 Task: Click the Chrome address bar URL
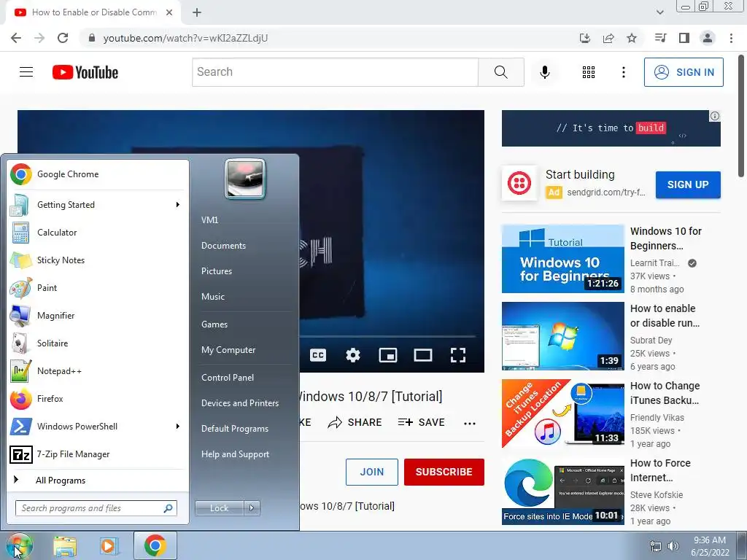pyautogui.click(x=186, y=38)
